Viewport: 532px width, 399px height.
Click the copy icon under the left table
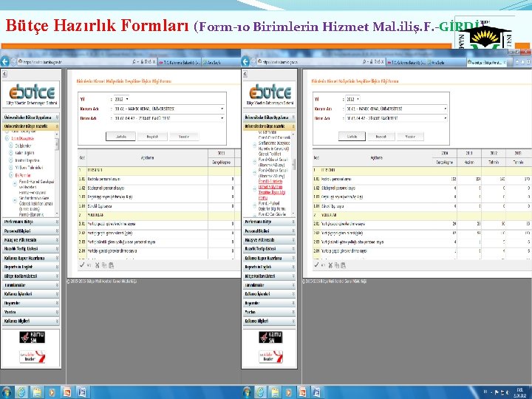click(104, 265)
